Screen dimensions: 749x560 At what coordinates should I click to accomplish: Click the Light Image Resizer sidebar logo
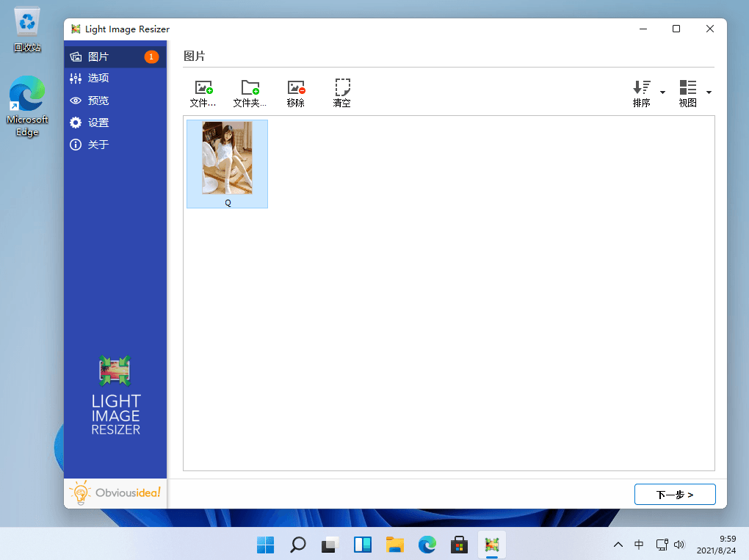click(x=115, y=396)
